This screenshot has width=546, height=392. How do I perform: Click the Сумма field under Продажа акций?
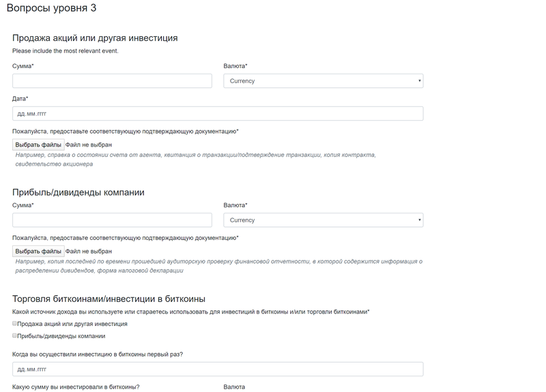coord(112,80)
